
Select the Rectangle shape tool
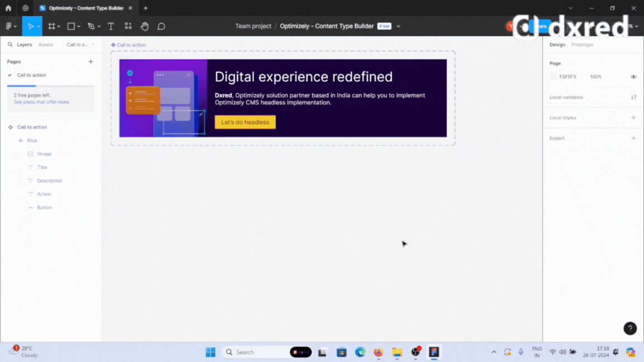click(x=71, y=26)
